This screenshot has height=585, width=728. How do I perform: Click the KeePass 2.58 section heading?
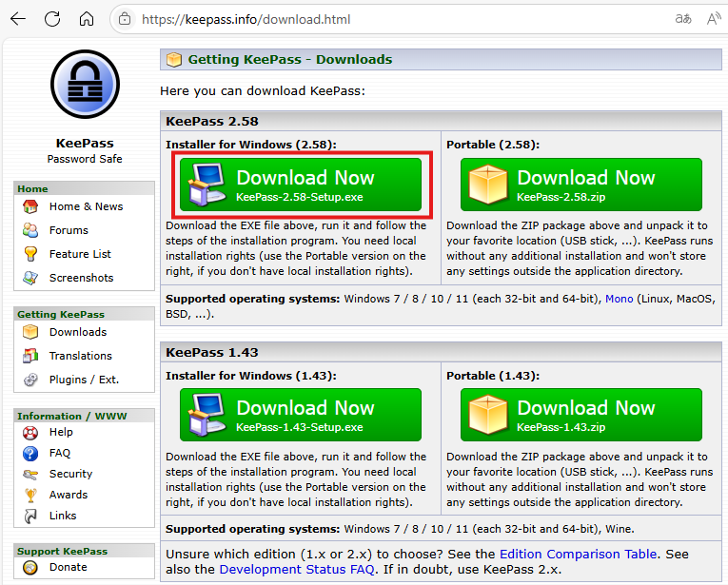click(x=211, y=121)
